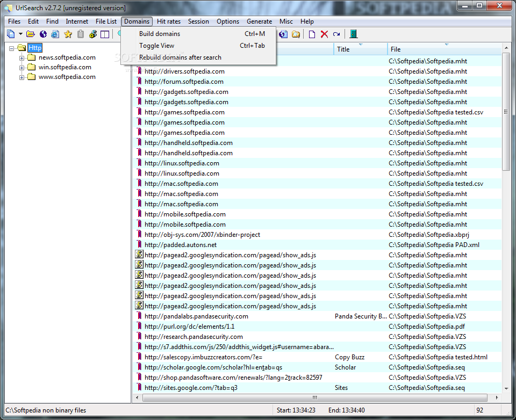This screenshot has width=516, height=420.
Task: Select the http://sites.google.com/?tab=q3 row
Action: (x=318, y=387)
